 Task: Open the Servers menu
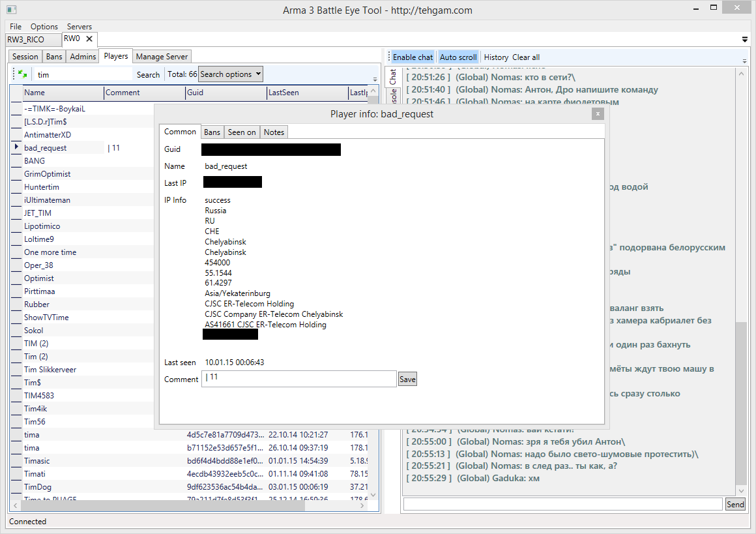(x=79, y=27)
